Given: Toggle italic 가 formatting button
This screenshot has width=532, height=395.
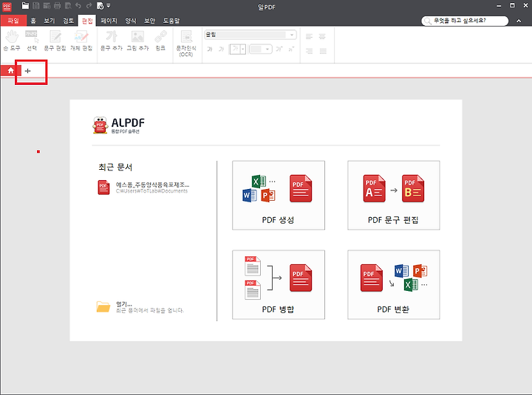Looking at the screenshot, I should [221, 49].
